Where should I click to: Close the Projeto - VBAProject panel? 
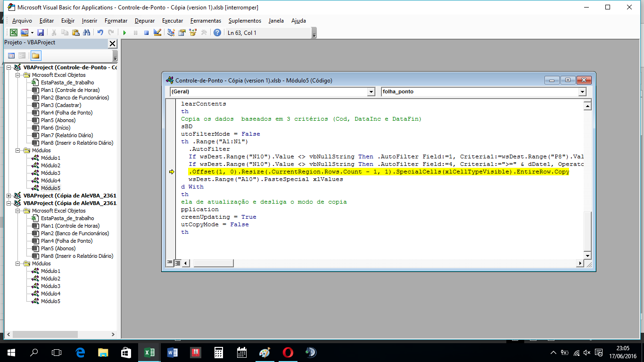(112, 43)
